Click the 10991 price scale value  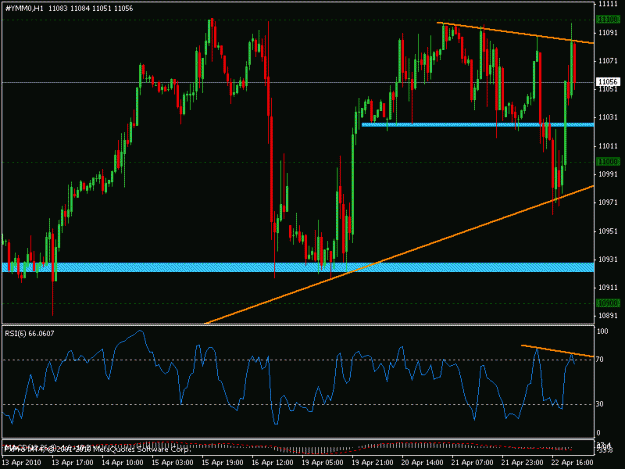[x=608, y=175]
